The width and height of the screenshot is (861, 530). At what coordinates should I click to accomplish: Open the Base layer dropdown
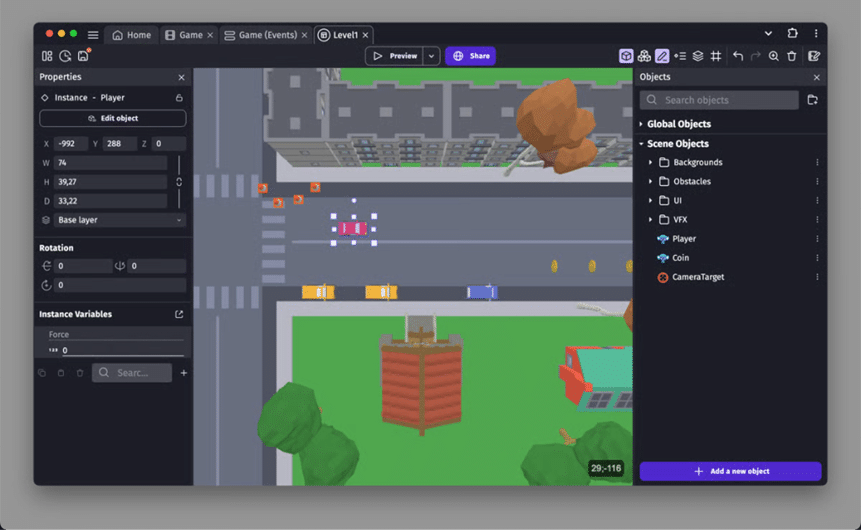pos(120,220)
